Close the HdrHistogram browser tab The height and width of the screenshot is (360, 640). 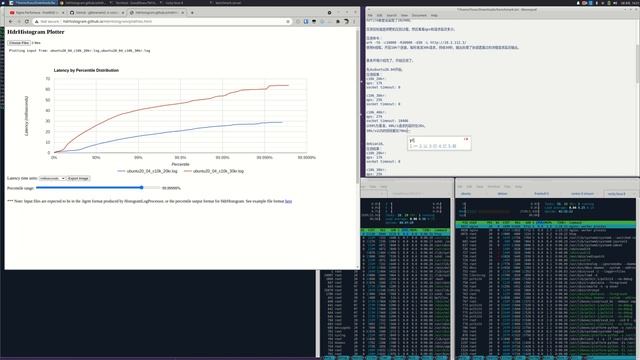pyautogui.click(x=182, y=13)
